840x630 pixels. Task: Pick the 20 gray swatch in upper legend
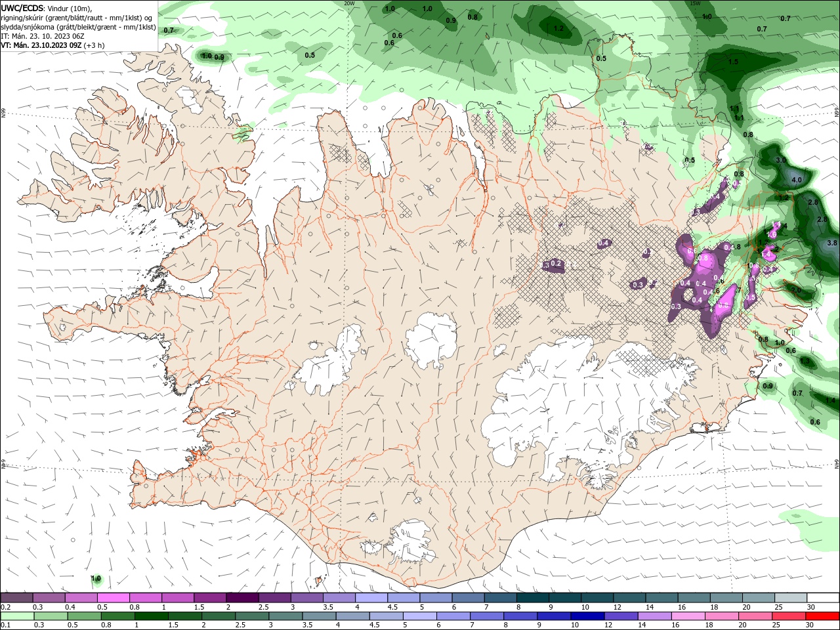(759, 597)
